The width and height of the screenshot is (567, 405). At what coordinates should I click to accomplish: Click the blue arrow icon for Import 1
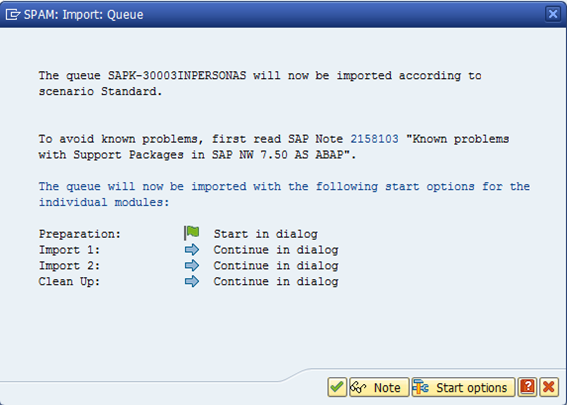(x=192, y=250)
